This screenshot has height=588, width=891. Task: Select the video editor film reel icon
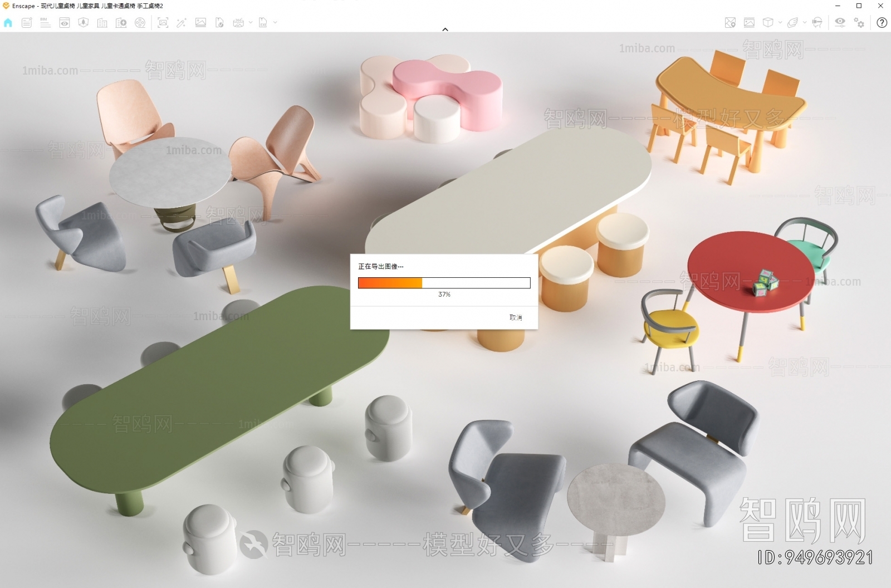coord(140,23)
